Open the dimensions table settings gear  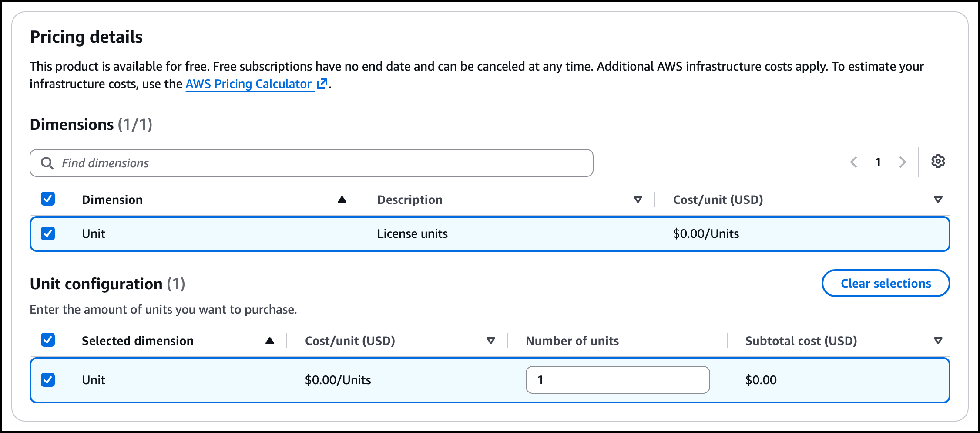pos(938,161)
